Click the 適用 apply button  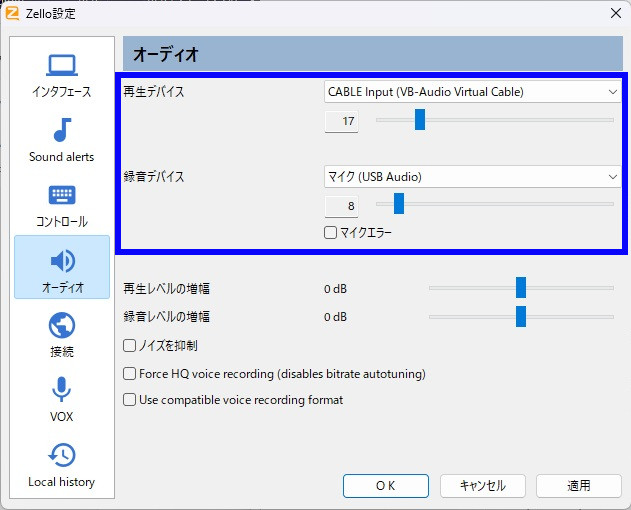point(579,486)
